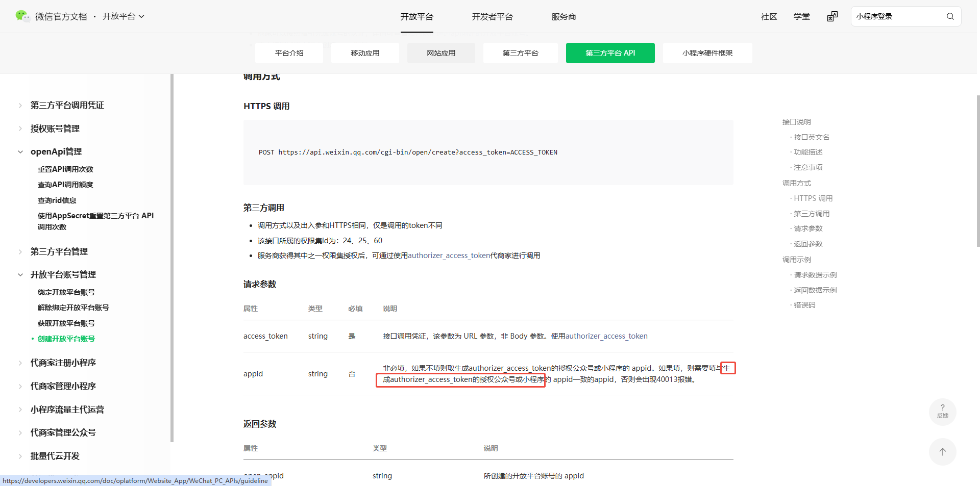The height and width of the screenshot is (486, 980).
Task: Jump to 调用方式 in page outline
Action: click(x=796, y=183)
